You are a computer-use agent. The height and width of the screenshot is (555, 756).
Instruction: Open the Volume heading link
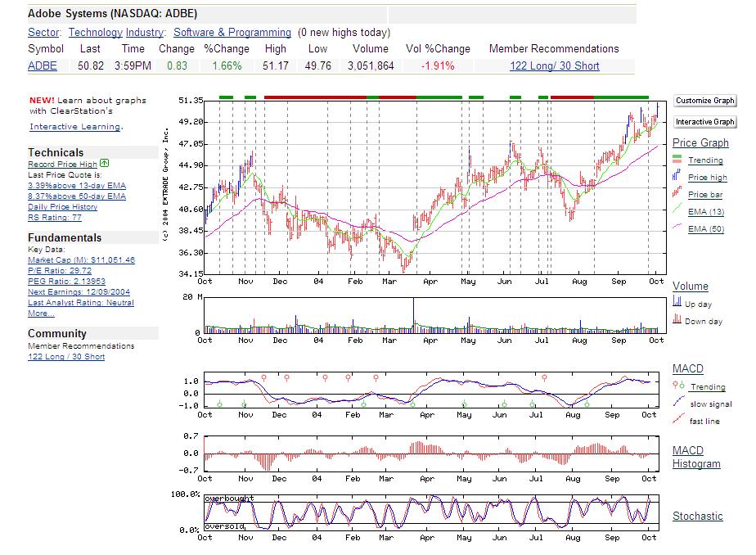pos(691,286)
